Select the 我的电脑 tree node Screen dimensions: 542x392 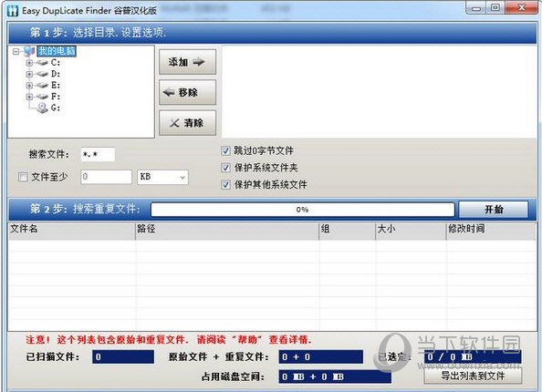tap(57, 51)
